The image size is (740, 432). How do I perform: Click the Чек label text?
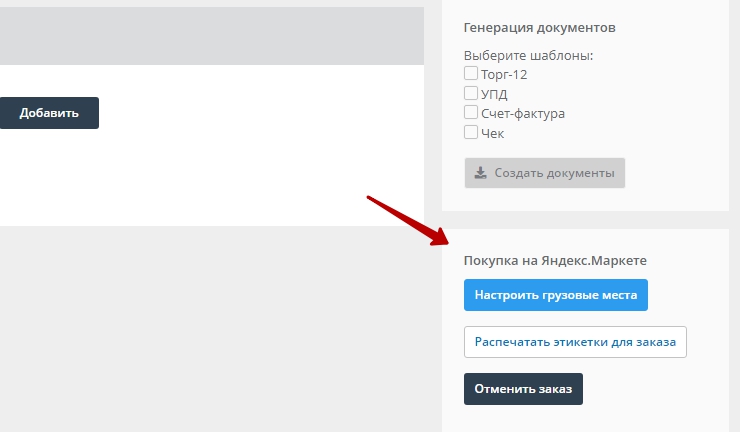[492, 134]
